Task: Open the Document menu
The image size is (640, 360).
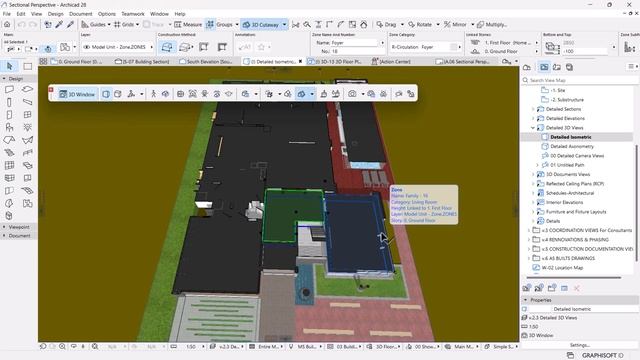Action: pyautogui.click(x=80, y=14)
